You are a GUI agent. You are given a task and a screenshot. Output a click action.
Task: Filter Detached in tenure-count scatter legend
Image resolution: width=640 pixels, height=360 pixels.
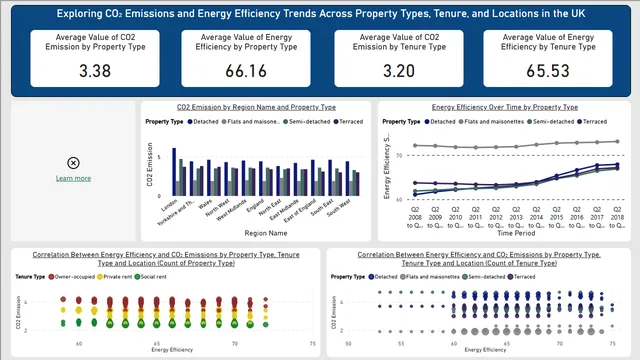click(x=383, y=277)
